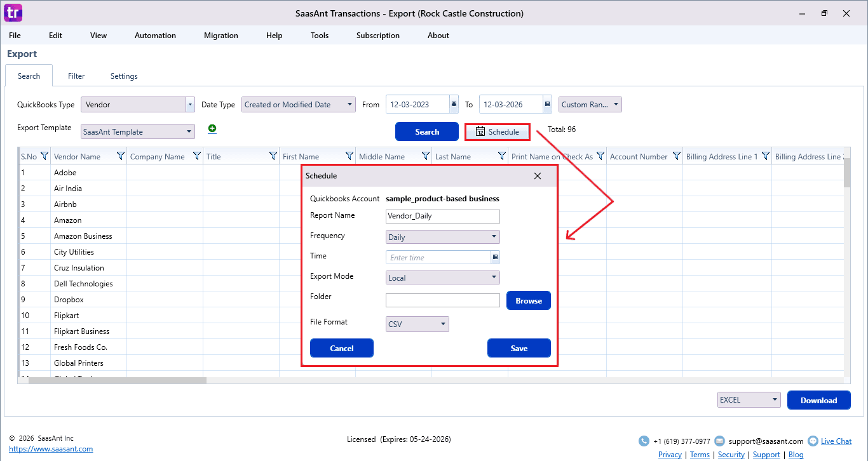Click the Folder path input field
868x461 pixels.
[443, 300]
